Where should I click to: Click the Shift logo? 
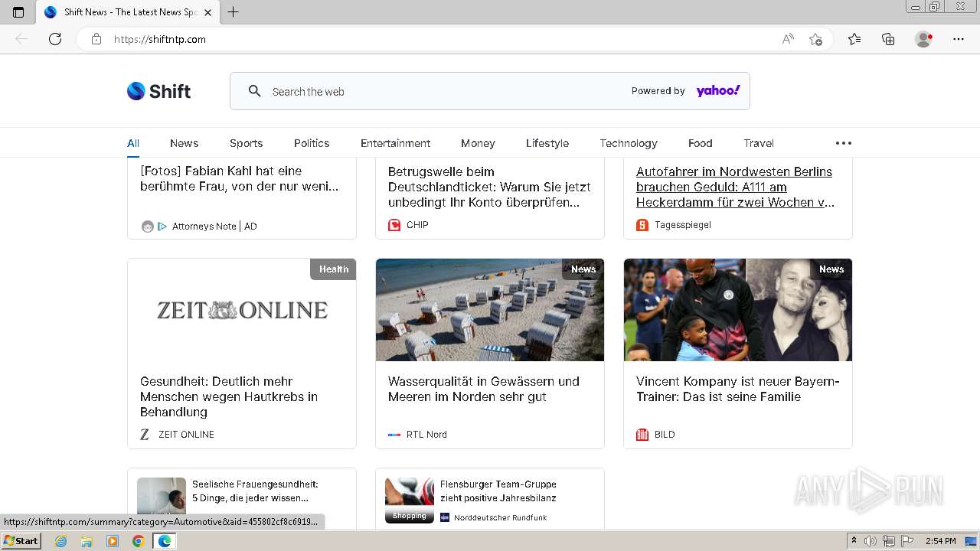click(158, 91)
